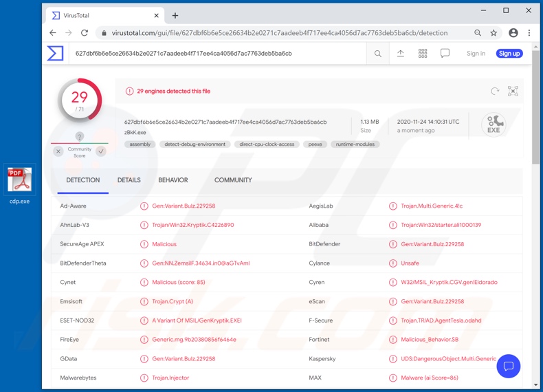This screenshot has height=392, width=543.
Task: Click the Cylance Unsafe result
Action: 410,263
